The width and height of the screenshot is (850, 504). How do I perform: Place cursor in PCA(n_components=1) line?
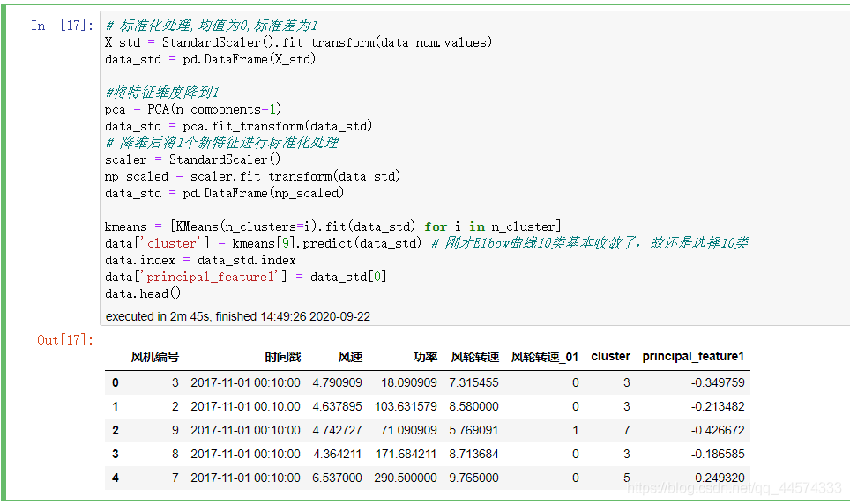(193, 109)
